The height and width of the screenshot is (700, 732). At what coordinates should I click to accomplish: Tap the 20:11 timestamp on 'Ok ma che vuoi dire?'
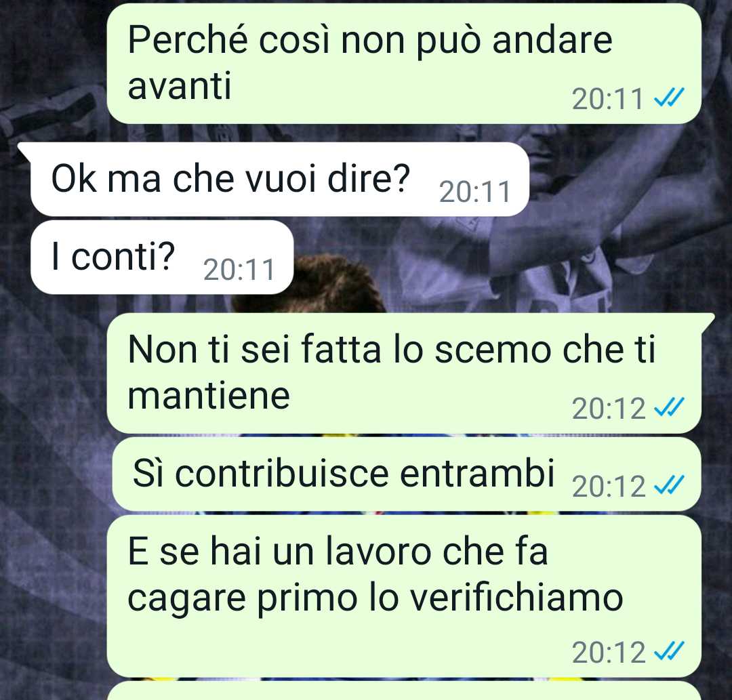point(474,192)
